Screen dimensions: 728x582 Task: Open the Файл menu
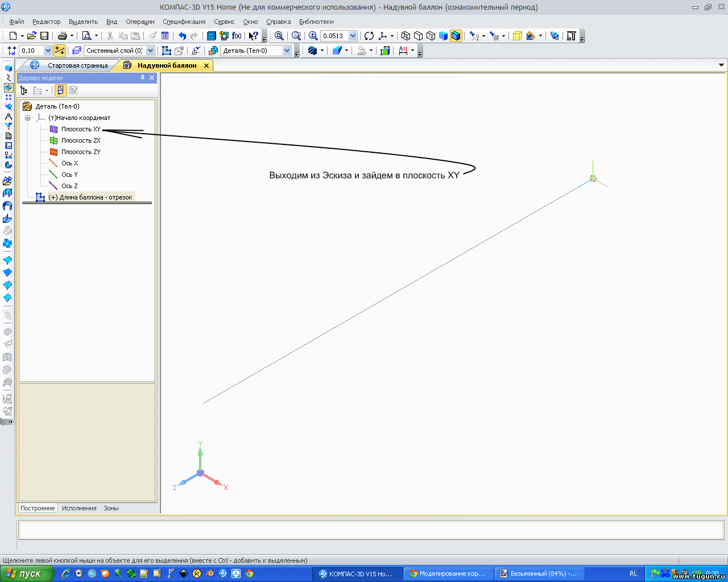(16, 22)
